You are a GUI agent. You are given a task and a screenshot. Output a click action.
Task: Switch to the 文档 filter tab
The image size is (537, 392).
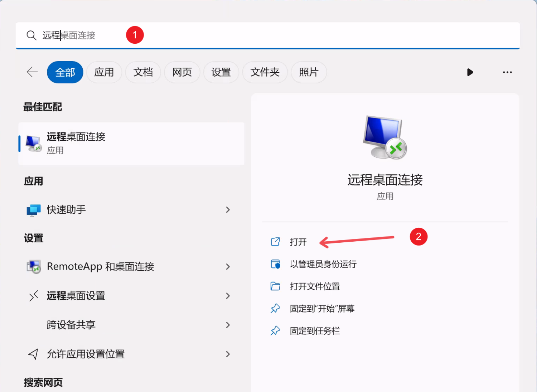coord(143,72)
